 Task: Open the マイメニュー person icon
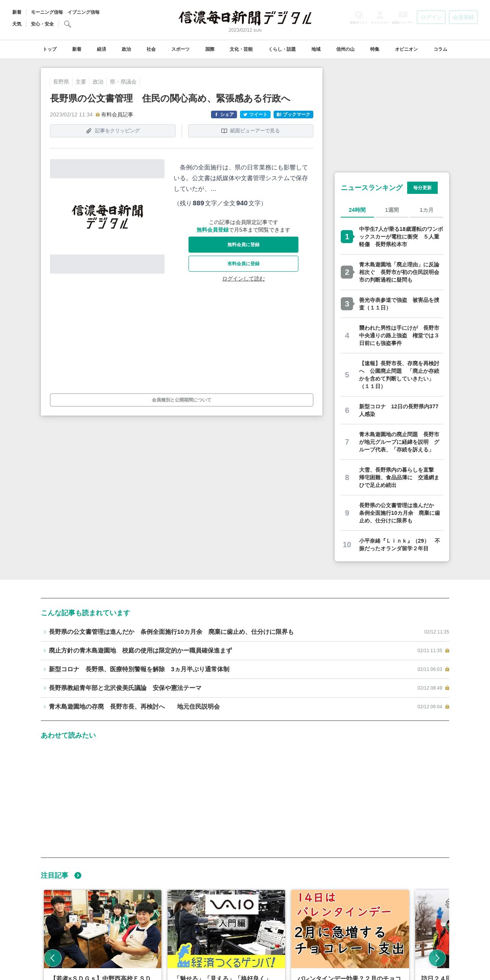pos(380,18)
